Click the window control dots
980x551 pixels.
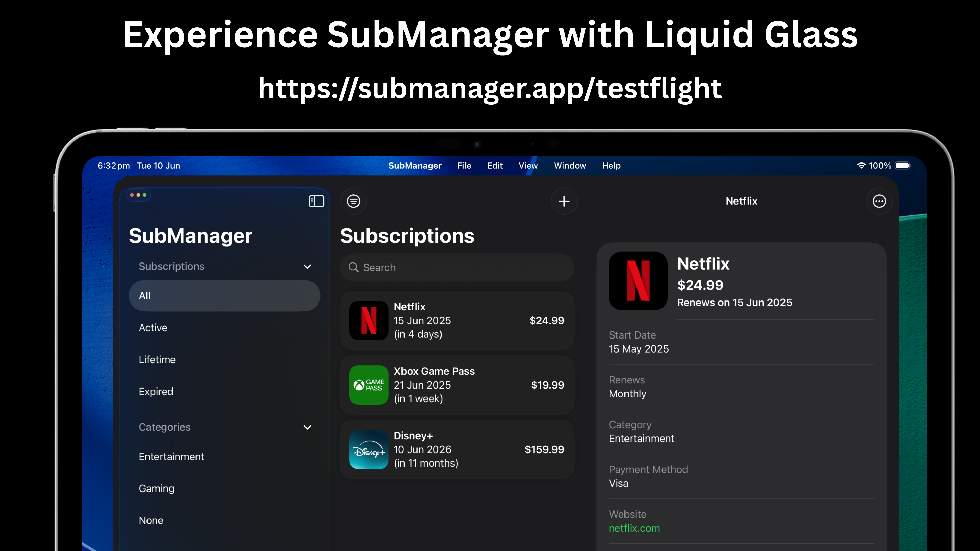tap(139, 195)
